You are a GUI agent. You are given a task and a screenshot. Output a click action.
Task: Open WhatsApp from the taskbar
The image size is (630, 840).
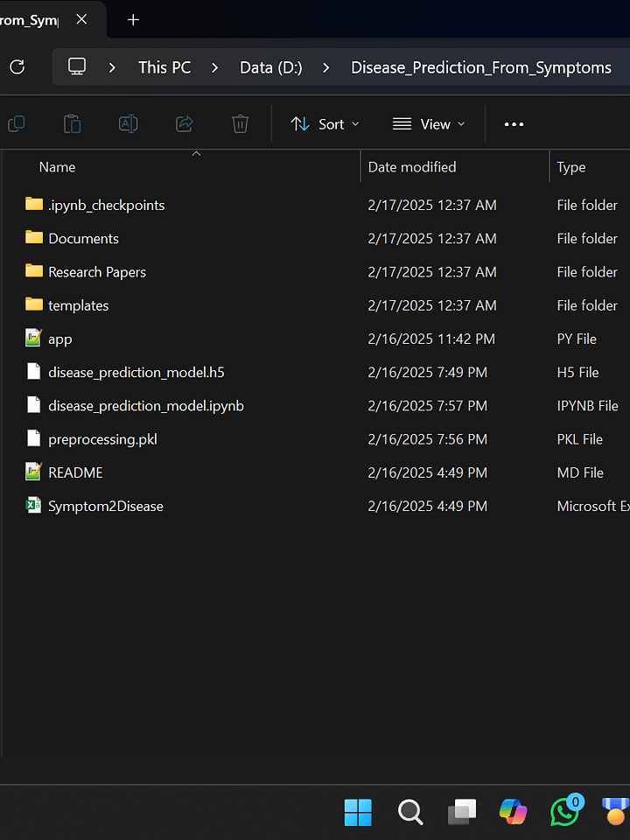(x=565, y=812)
